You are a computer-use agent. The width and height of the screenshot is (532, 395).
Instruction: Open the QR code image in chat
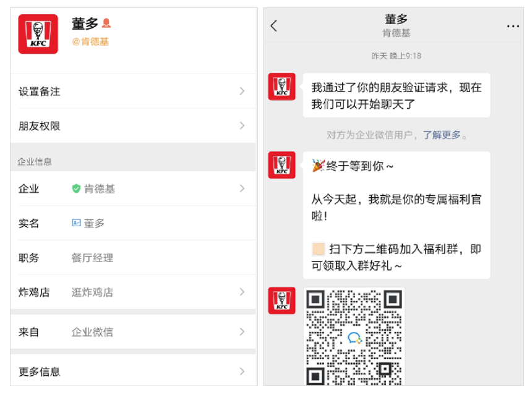354,336
